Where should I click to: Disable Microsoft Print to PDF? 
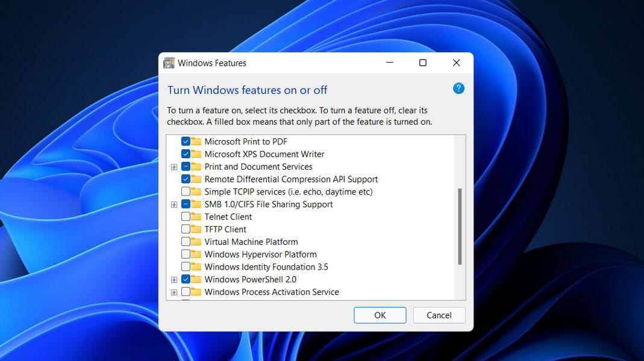185,141
